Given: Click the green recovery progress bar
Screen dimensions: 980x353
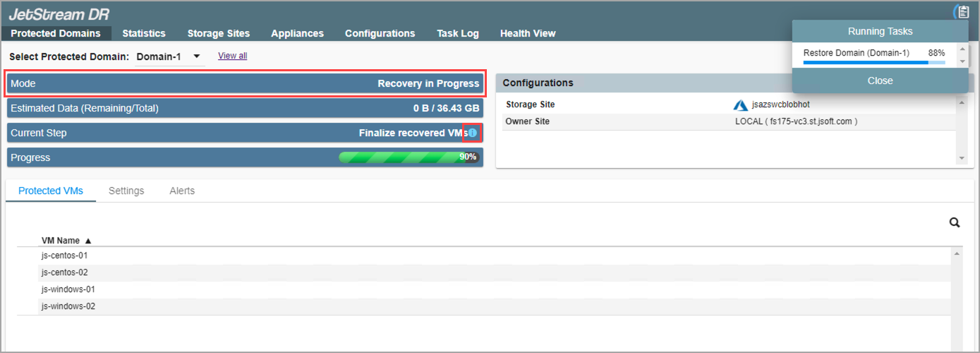Looking at the screenshot, I should click(x=409, y=157).
